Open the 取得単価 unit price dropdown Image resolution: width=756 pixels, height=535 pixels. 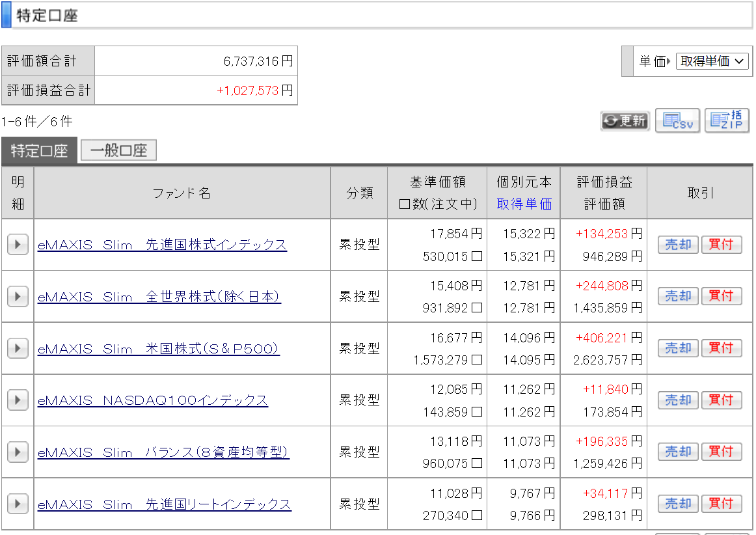tap(712, 61)
